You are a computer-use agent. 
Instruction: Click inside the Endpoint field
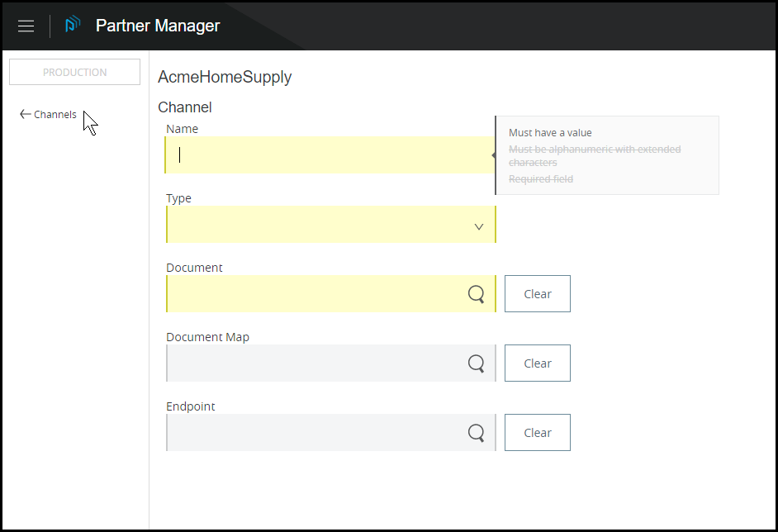[x=314, y=433]
